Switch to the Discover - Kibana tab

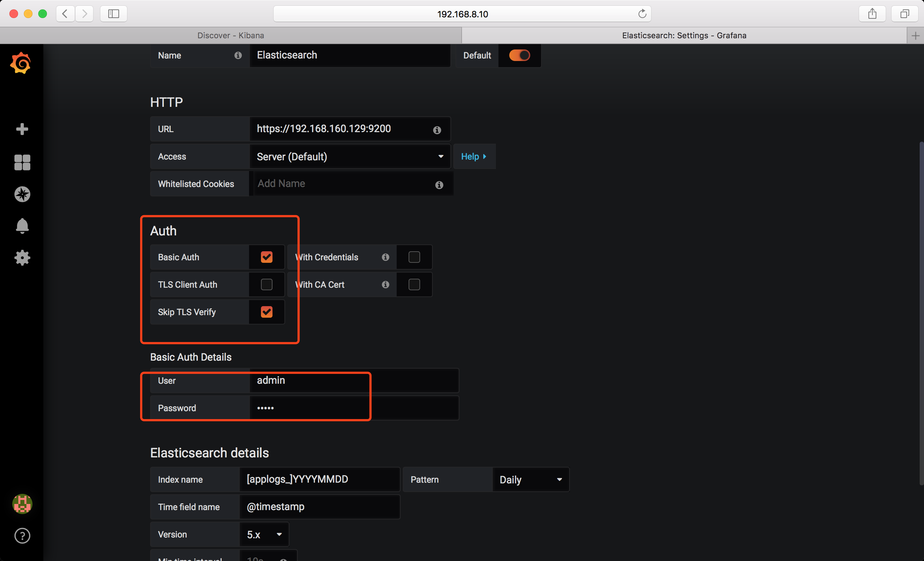coord(231,35)
